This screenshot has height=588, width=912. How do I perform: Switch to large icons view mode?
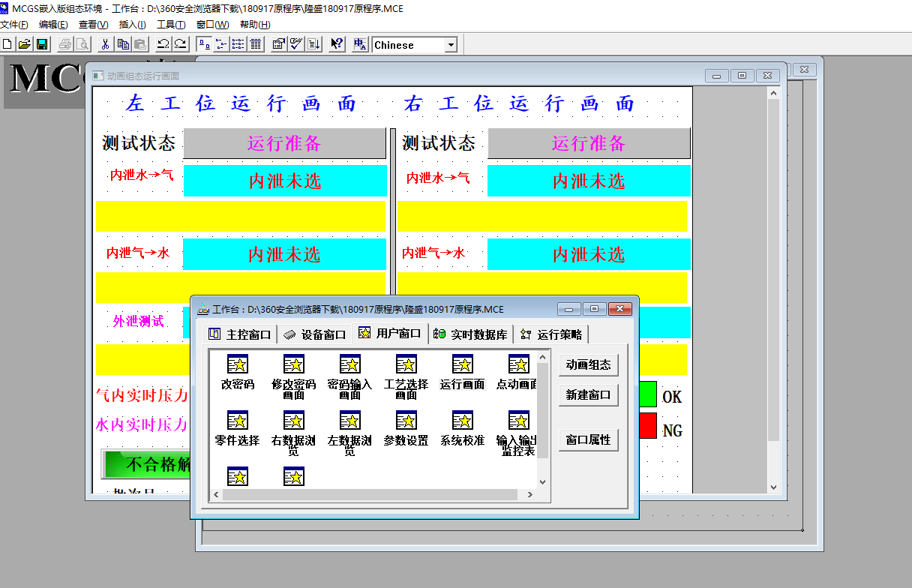[204, 44]
